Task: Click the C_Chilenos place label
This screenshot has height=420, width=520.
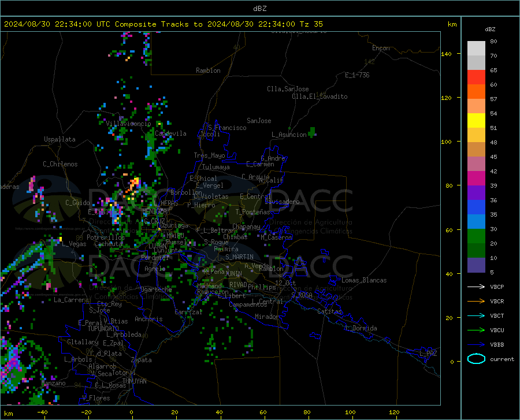Action: (60, 164)
